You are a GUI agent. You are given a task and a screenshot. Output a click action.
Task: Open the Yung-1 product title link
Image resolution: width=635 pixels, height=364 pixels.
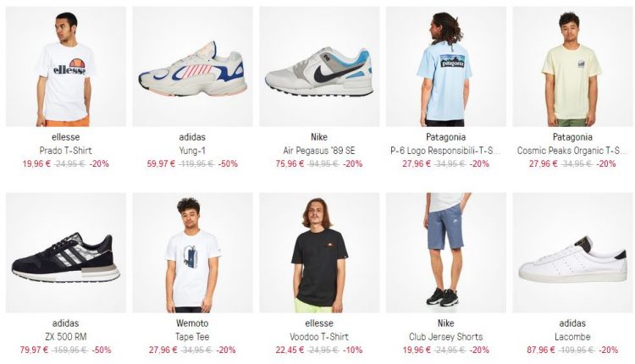192,151
